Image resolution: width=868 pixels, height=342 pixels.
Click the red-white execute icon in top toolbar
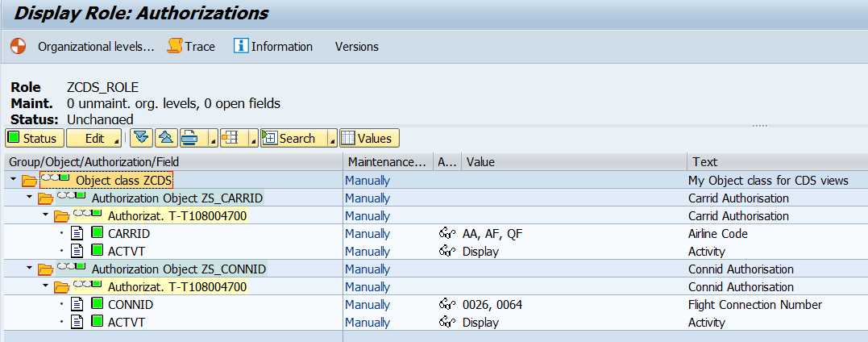coord(18,47)
